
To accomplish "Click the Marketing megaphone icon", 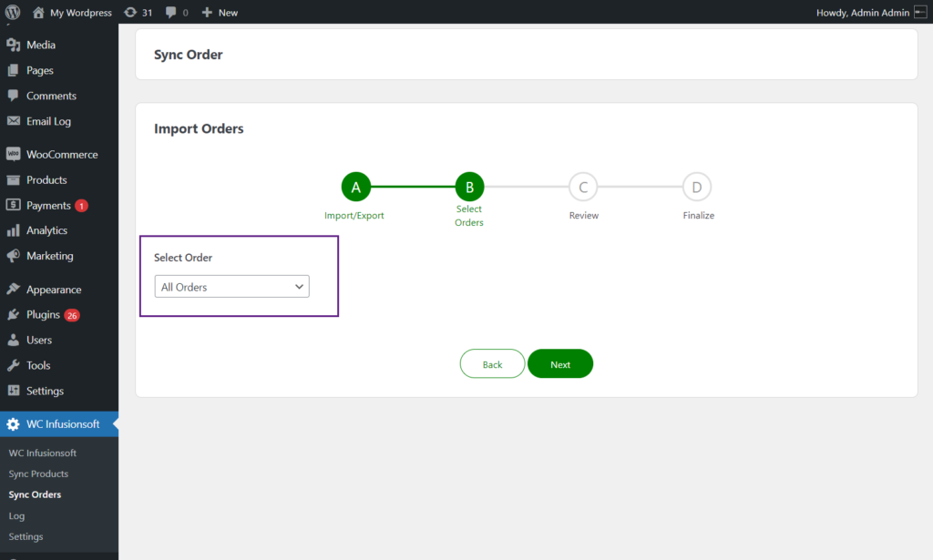I will coord(13,256).
